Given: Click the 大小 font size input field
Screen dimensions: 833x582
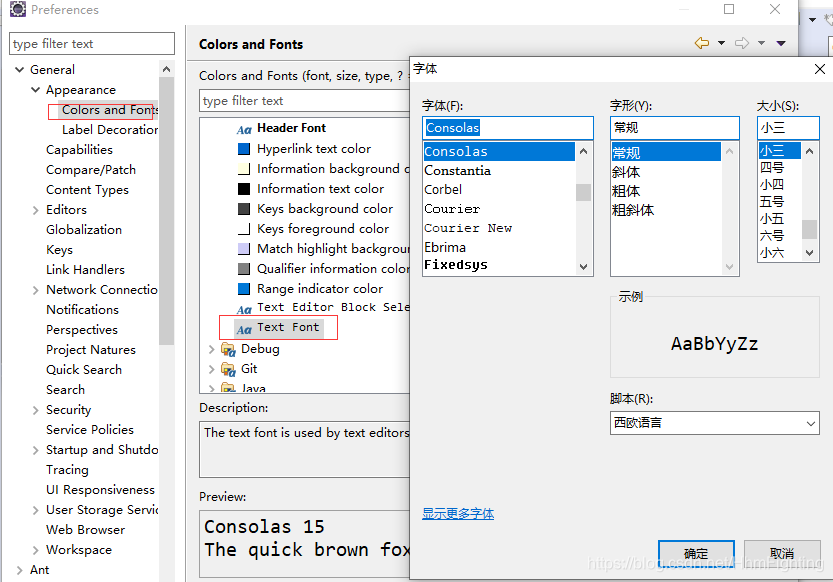Looking at the screenshot, I should coord(788,128).
